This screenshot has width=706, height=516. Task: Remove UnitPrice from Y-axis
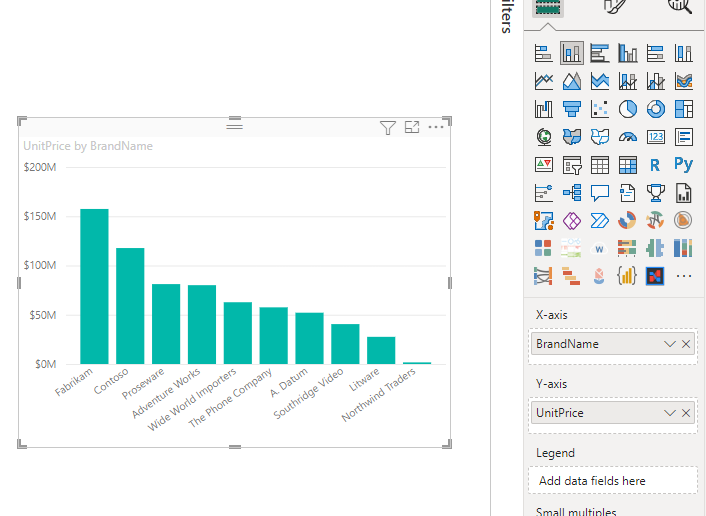(686, 413)
